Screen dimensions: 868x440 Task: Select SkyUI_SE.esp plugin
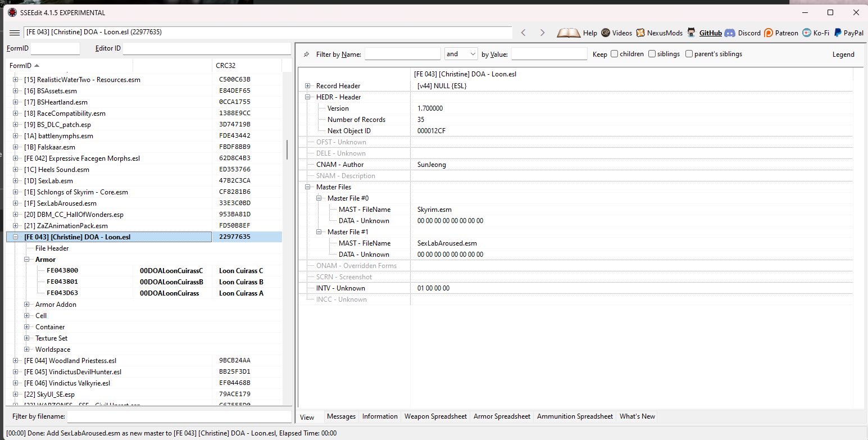coord(49,394)
